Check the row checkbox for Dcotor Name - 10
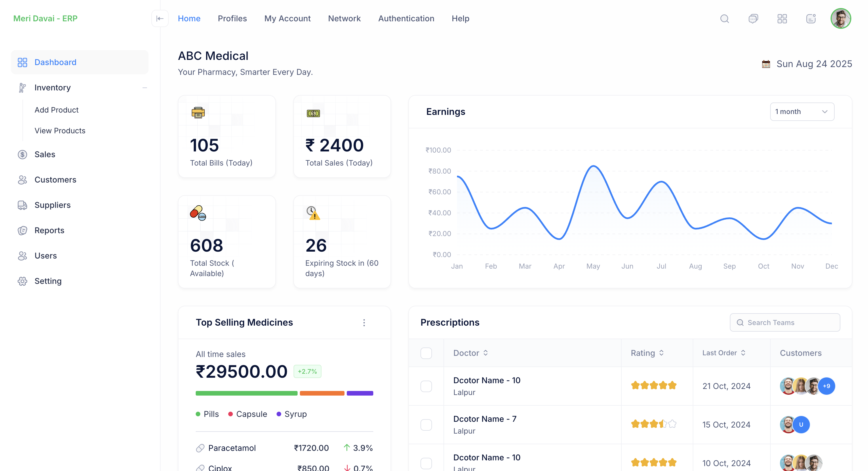The width and height of the screenshot is (868, 471). 426,386
